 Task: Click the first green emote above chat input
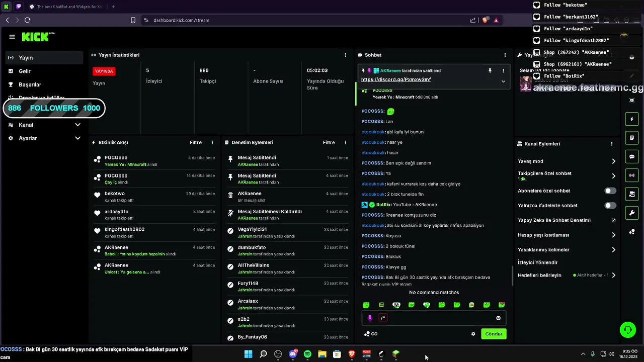tap(366, 305)
